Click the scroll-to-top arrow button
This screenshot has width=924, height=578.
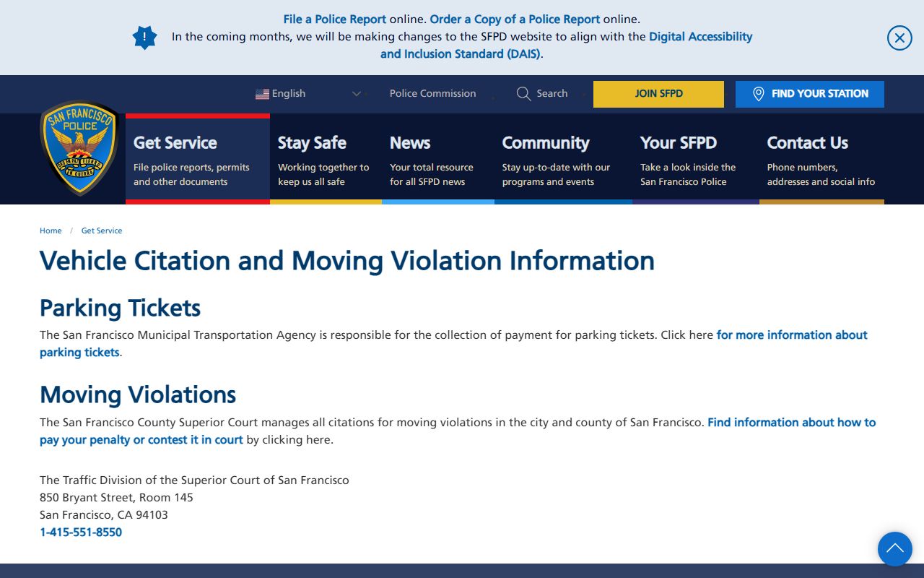[x=895, y=549]
